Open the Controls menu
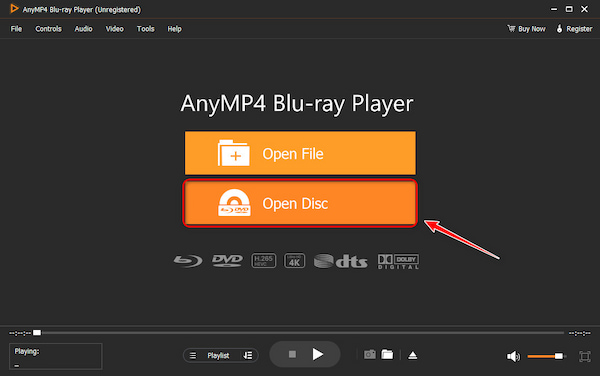 [48, 29]
